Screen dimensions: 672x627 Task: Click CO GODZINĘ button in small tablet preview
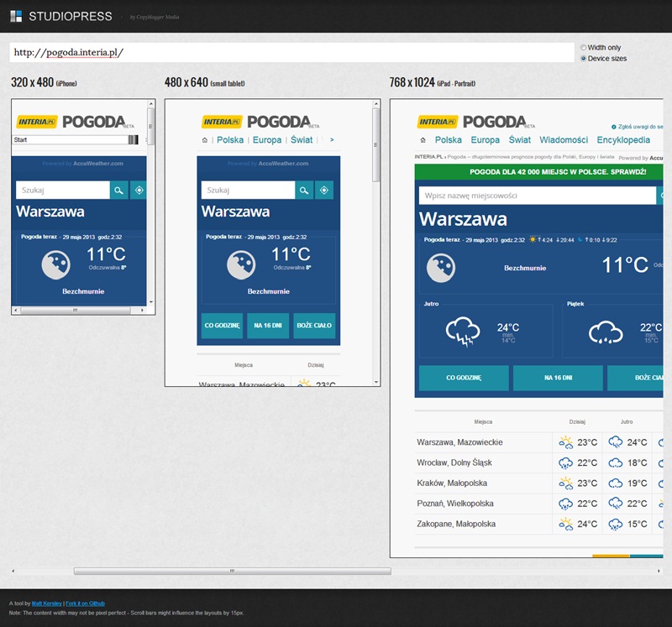tap(222, 326)
